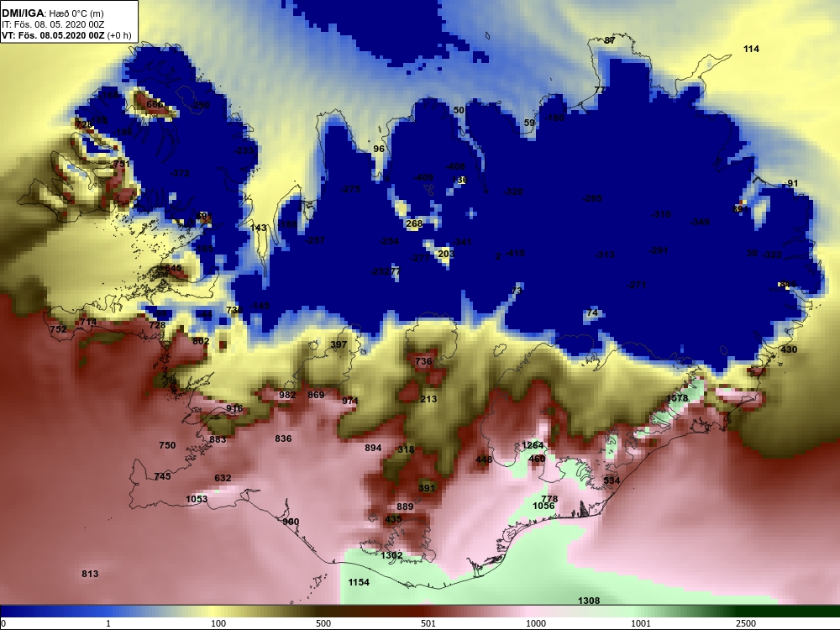Click the map value "916"
This screenshot has height=630, width=840.
pyautogui.click(x=234, y=408)
